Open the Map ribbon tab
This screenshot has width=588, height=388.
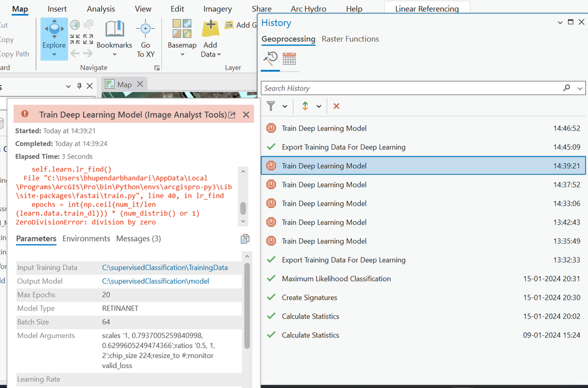click(x=20, y=9)
